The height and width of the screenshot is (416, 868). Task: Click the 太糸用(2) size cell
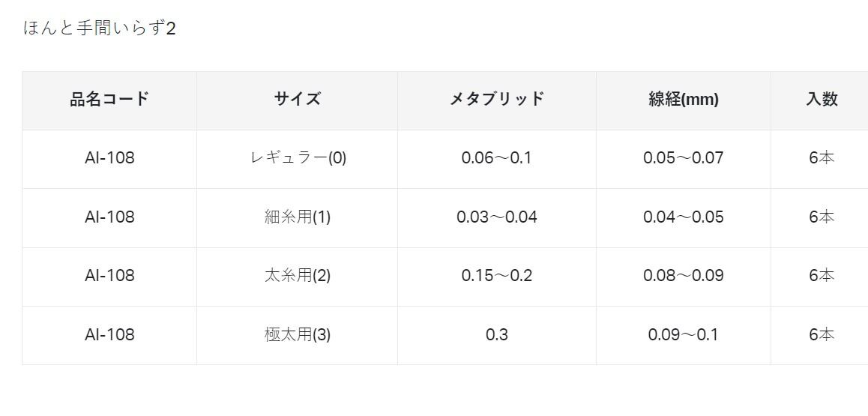tap(298, 276)
